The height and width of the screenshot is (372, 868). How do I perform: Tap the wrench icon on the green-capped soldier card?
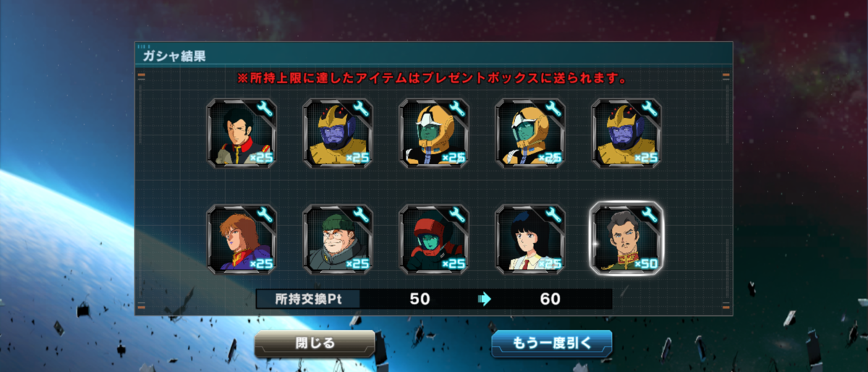click(x=360, y=214)
